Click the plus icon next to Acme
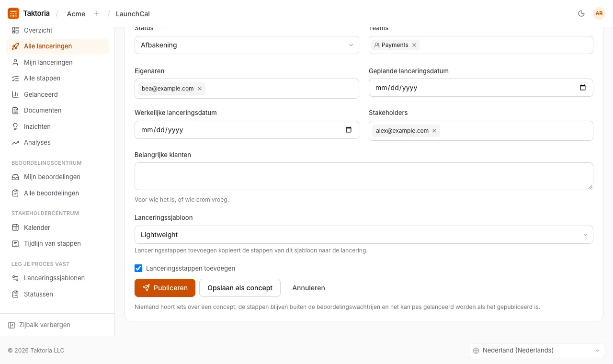This screenshot has height=364, width=613. click(x=96, y=13)
